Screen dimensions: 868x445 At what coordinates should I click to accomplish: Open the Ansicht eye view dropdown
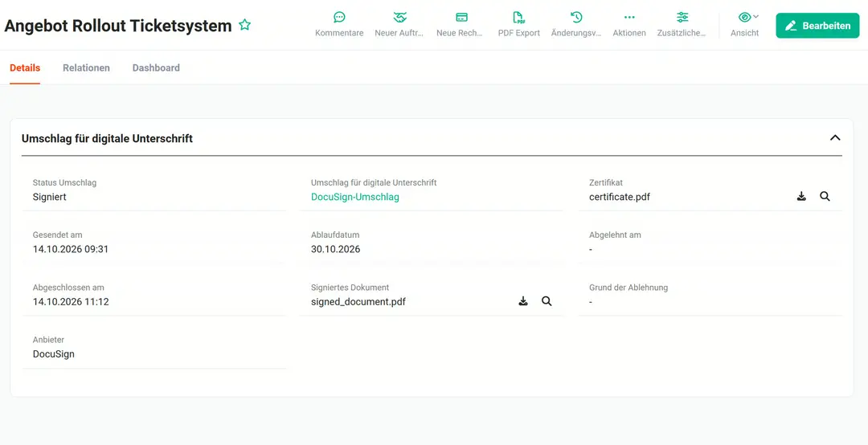pos(748,17)
